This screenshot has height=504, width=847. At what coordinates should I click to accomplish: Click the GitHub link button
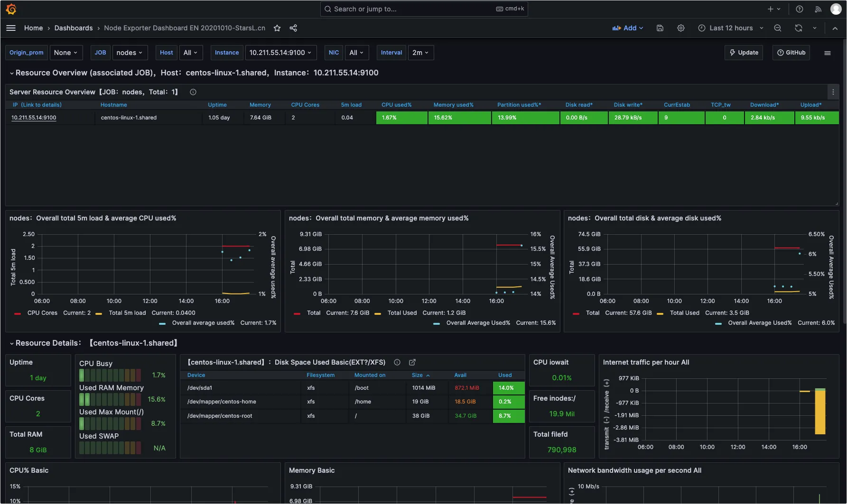pyautogui.click(x=791, y=53)
